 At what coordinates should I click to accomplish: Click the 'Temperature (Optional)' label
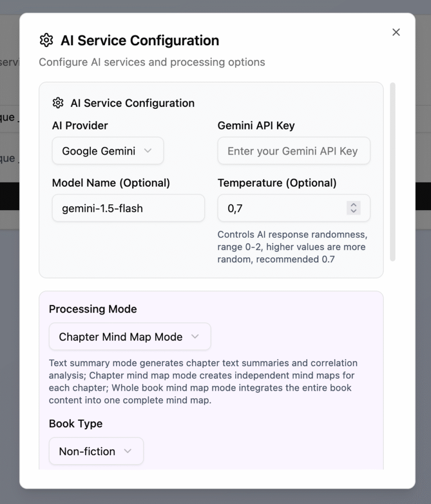(x=277, y=183)
